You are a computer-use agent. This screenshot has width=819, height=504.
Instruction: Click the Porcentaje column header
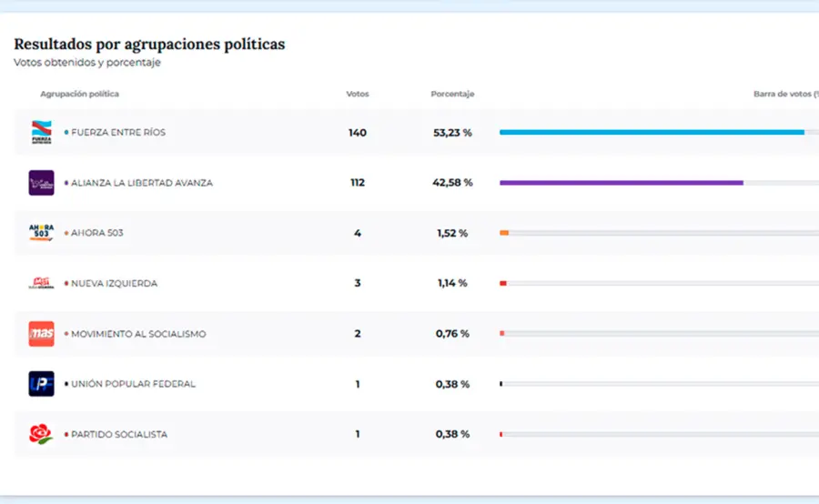coord(452,95)
